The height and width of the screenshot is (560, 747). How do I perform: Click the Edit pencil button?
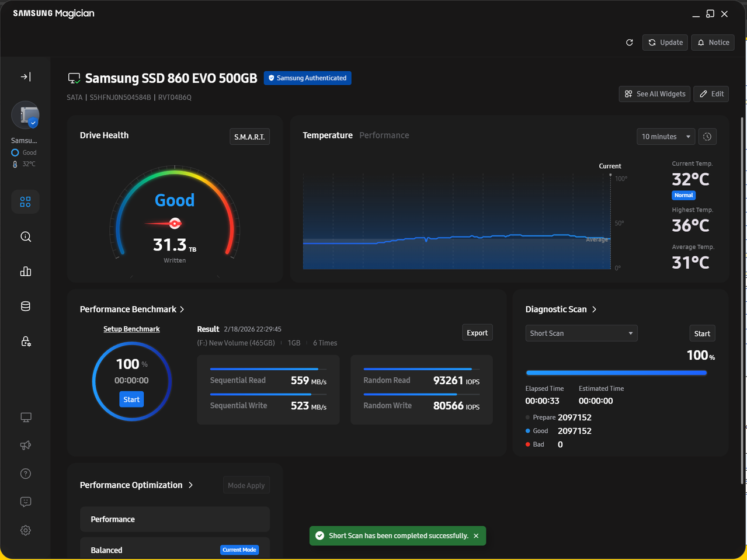coord(711,94)
